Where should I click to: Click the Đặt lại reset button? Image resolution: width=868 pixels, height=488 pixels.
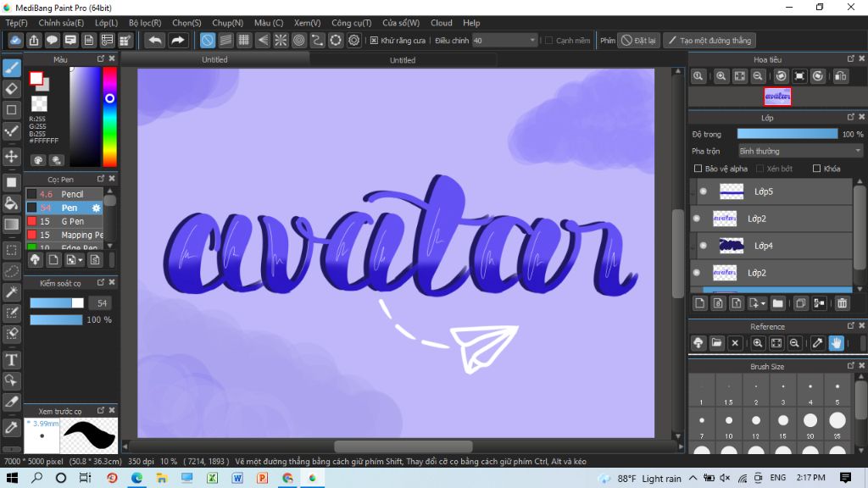point(639,41)
